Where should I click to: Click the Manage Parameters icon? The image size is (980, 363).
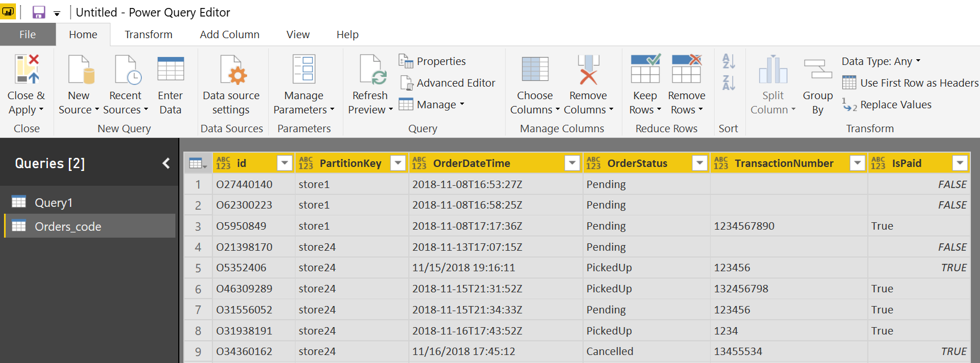tap(304, 69)
